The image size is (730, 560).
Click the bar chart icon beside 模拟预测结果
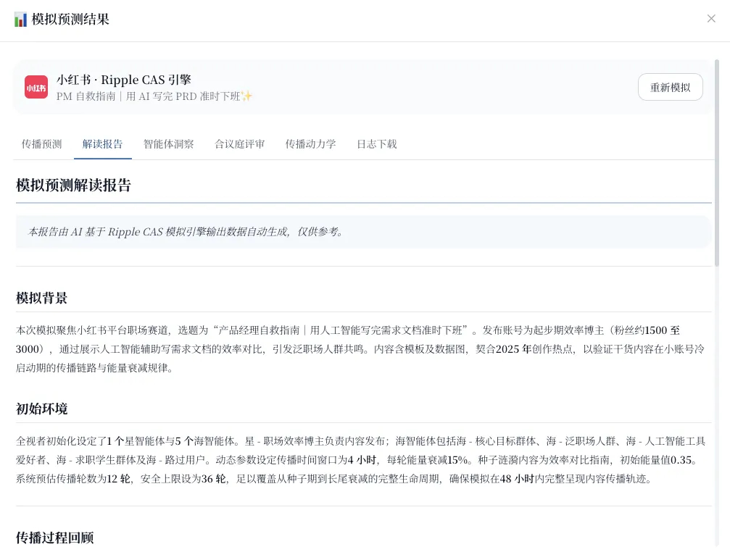coord(20,20)
